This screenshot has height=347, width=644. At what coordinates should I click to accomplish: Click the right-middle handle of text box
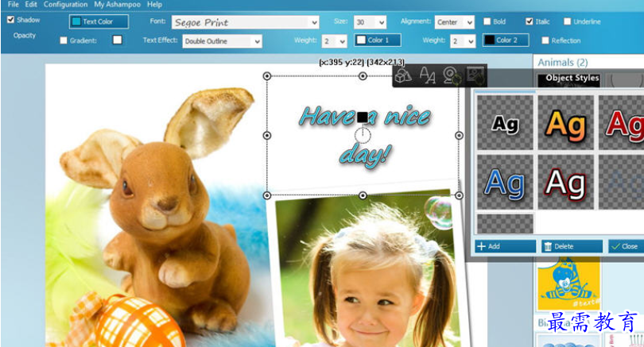459,135
